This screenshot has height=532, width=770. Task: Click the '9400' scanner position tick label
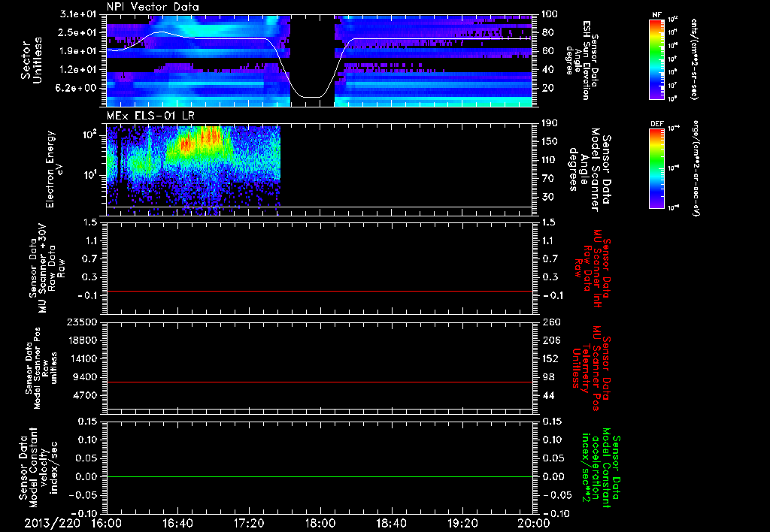(84, 377)
